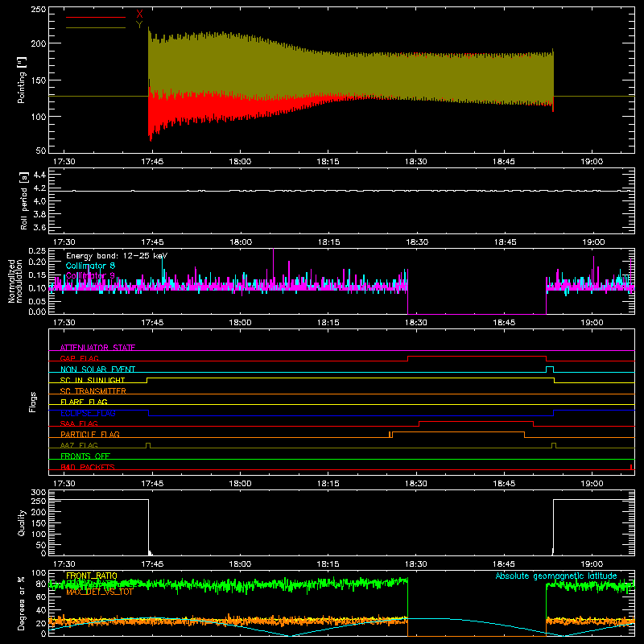644x644 pixels.
Task: Click the spike at the end of the BAD_PACKETS line
Action: click(631, 467)
